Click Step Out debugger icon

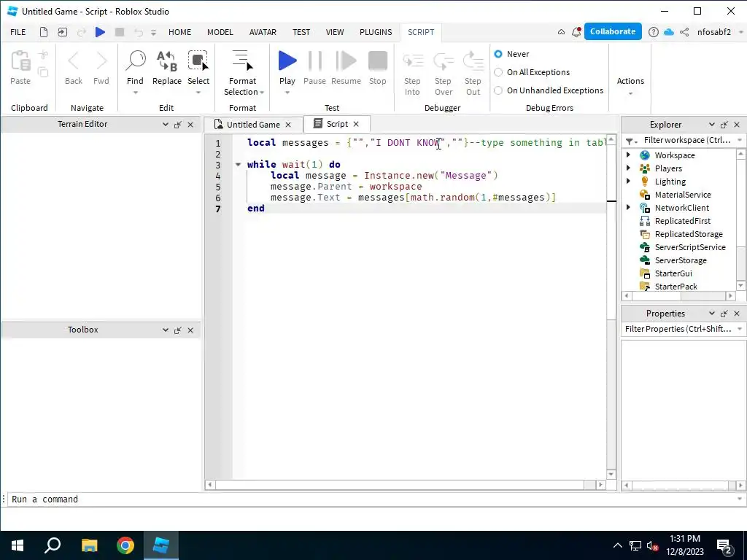(x=473, y=61)
